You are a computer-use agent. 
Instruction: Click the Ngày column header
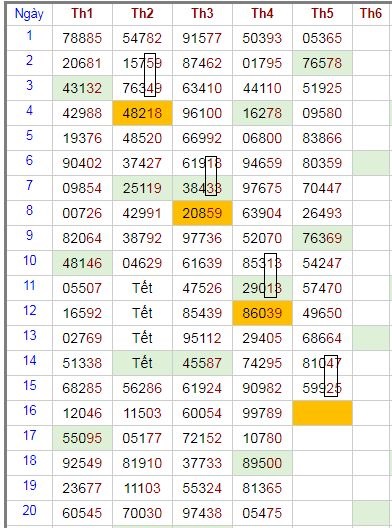tap(29, 14)
